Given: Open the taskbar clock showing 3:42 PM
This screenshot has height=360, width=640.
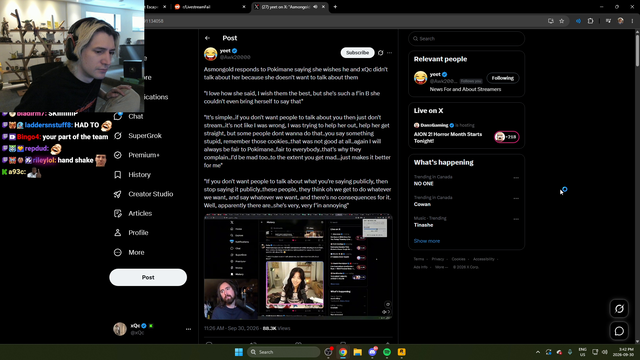Looking at the screenshot, I should click(624, 352).
